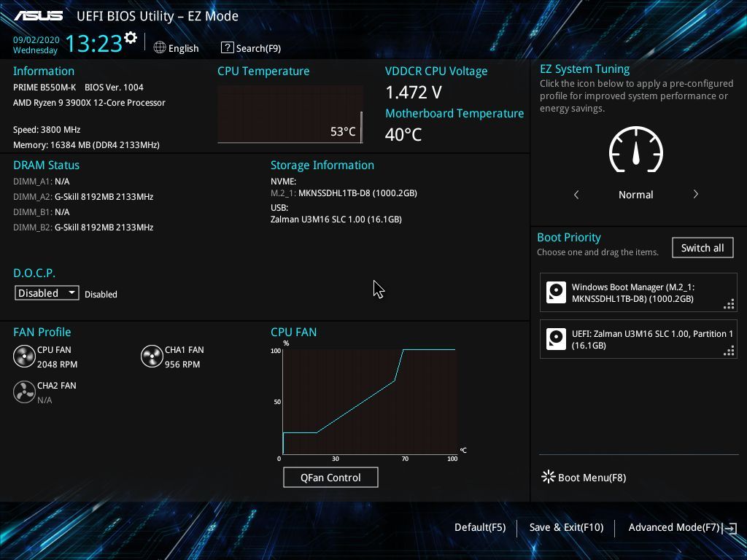Open time settings gear icon
The image size is (747, 560).
pos(131,38)
